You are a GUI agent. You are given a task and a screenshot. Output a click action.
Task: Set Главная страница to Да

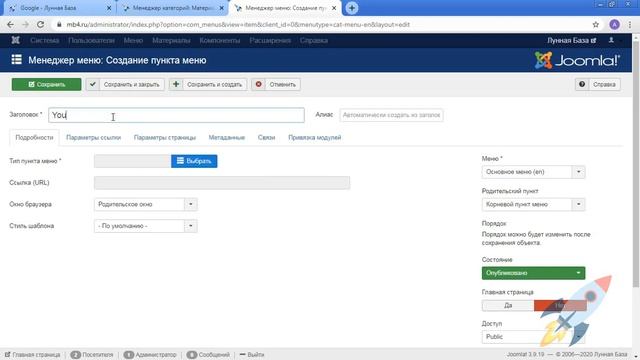pos(508,305)
